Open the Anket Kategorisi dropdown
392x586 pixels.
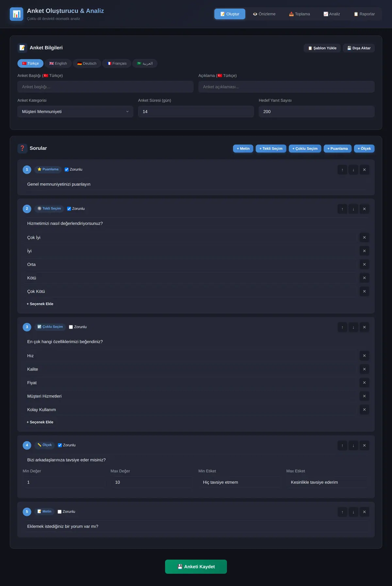click(75, 111)
